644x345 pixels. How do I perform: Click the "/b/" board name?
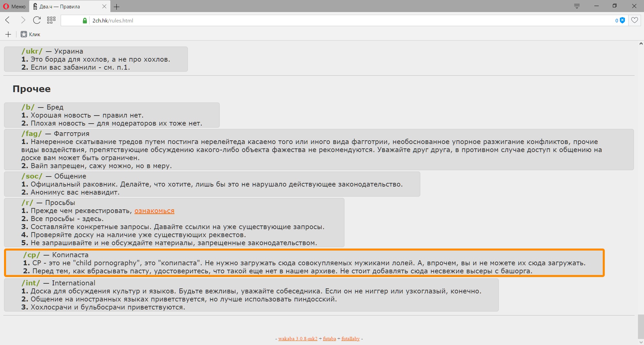pyautogui.click(x=28, y=107)
